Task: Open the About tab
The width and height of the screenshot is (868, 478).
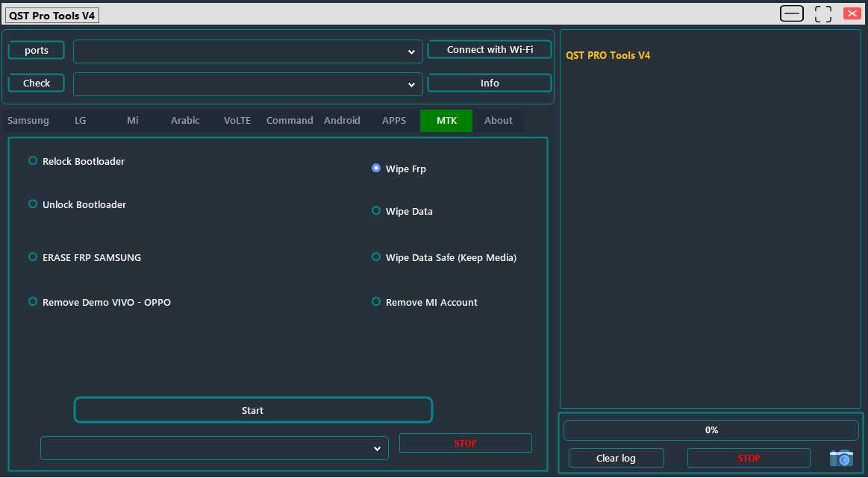Action: 499,120
